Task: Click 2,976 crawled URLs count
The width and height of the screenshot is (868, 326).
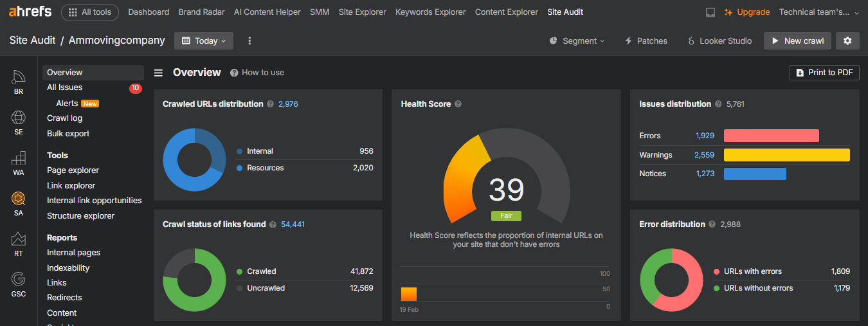Action: pos(288,104)
